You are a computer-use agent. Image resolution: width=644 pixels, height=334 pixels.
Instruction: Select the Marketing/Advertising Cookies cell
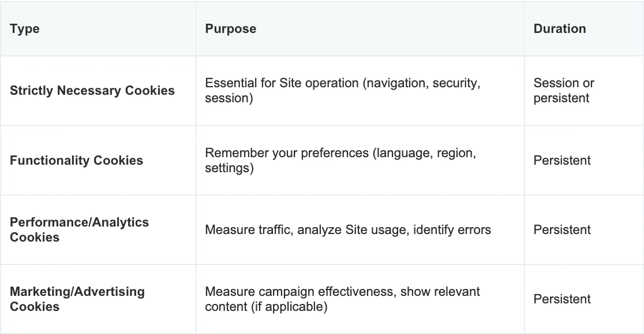tap(77, 299)
